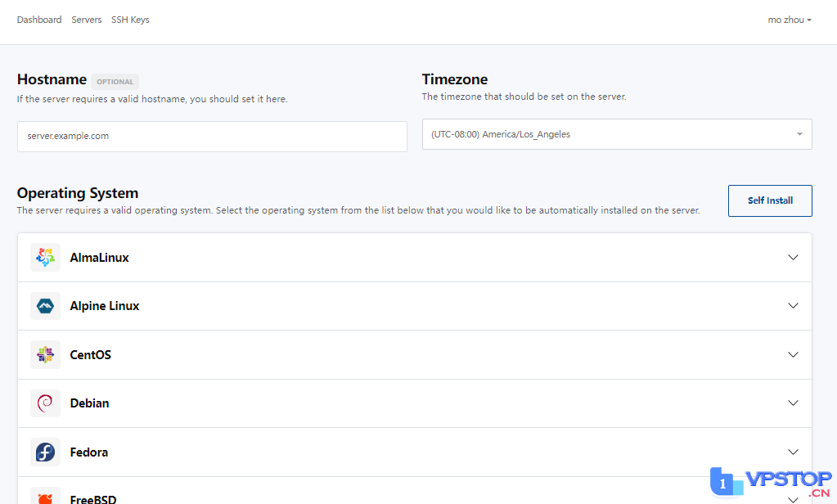The image size is (837, 504).
Task: Select the Fedora row label
Action: coord(88,452)
